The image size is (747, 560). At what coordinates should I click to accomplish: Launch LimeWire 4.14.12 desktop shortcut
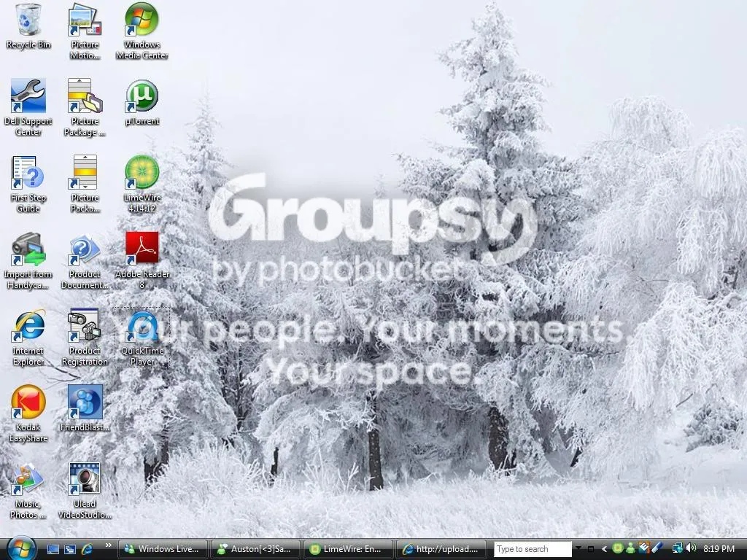pos(142,184)
